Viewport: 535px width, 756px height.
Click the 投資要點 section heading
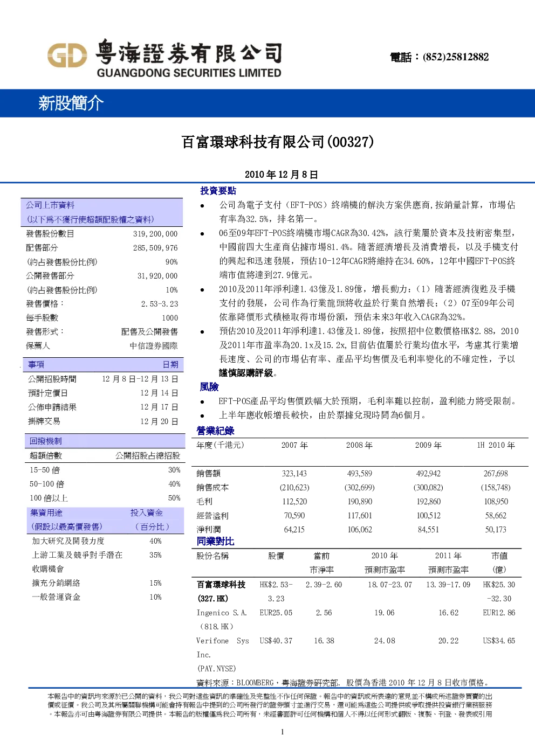[218, 191]
